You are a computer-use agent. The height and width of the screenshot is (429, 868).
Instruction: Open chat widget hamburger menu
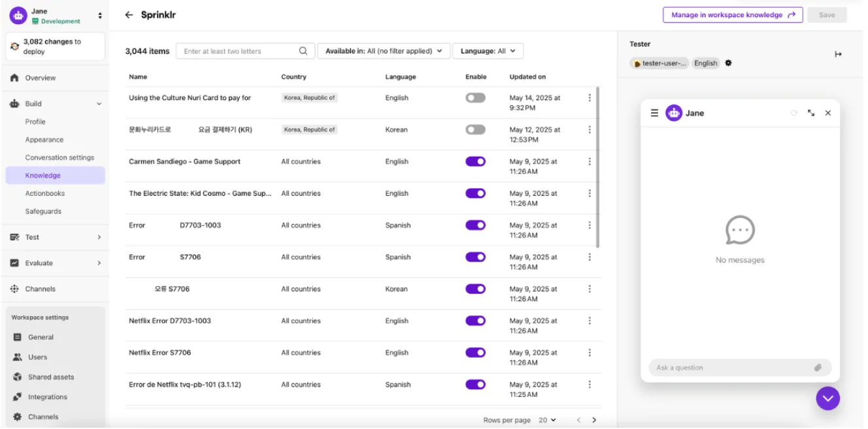654,113
